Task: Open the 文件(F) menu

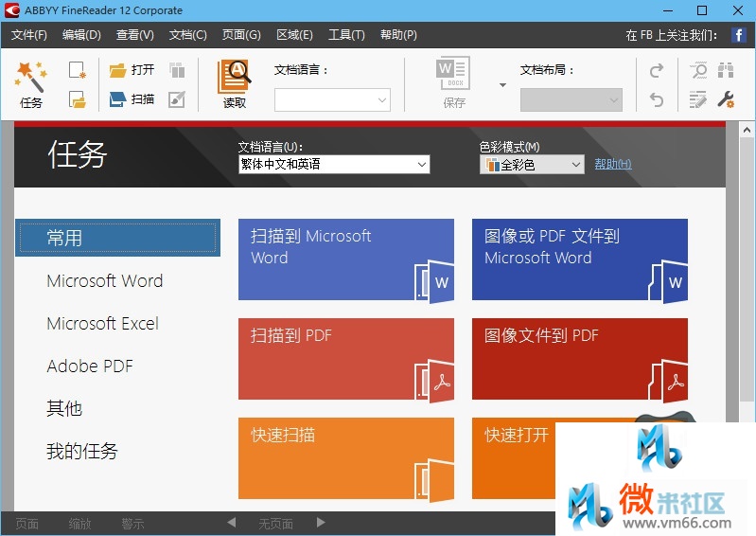Action: coord(29,35)
